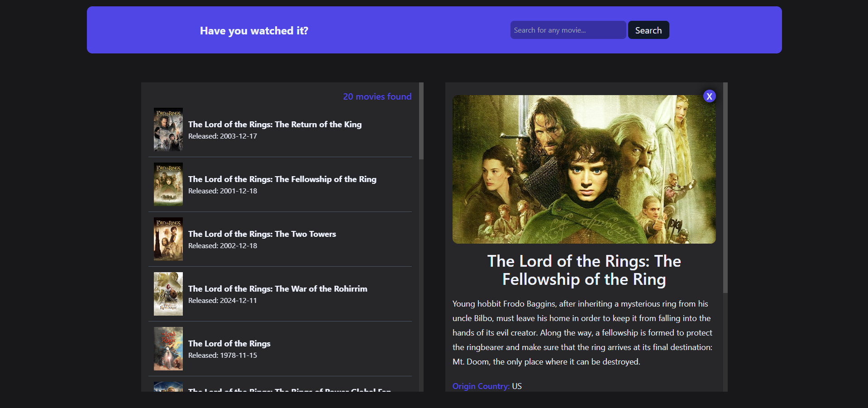Viewport: 868px width, 408px height.
Task: Click 'Released: 2003-12-17' text
Action: [223, 136]
